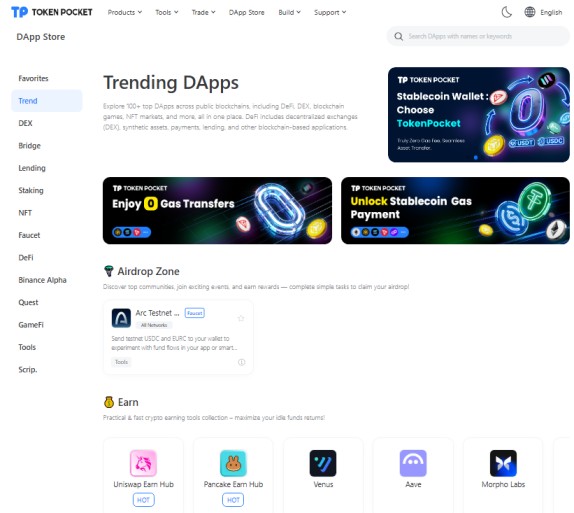
Task: Expand the Trade menu
Action: [204, 12]
